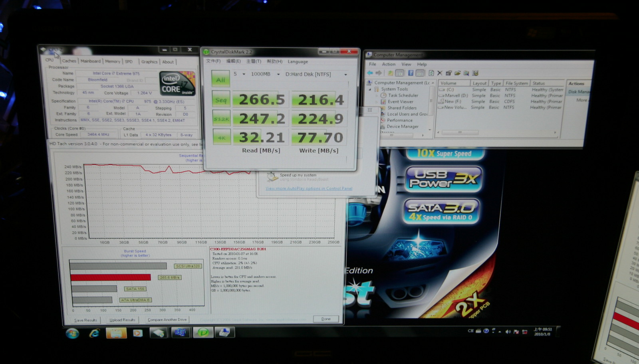The image size is (639, 364).
Task: Switch to the Memory tab in CPU-Z
Action: coord(112,61)
